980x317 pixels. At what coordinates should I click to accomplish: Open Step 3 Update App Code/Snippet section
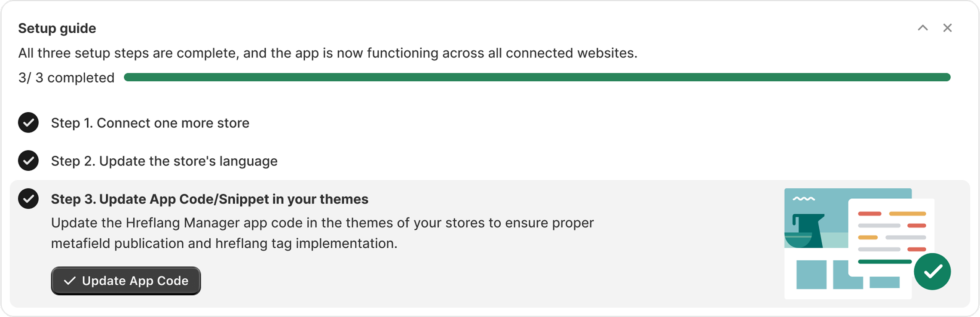coord(210,199)
